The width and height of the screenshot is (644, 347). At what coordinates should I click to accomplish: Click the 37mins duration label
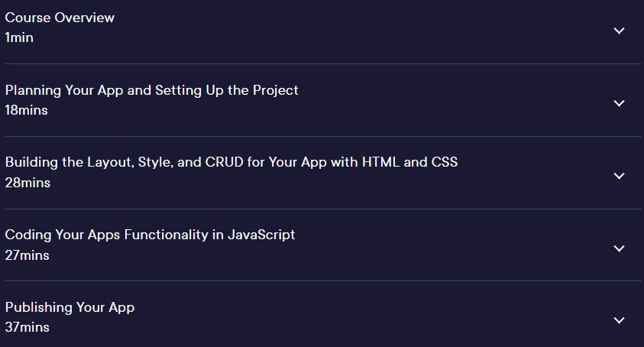(27, 327)
